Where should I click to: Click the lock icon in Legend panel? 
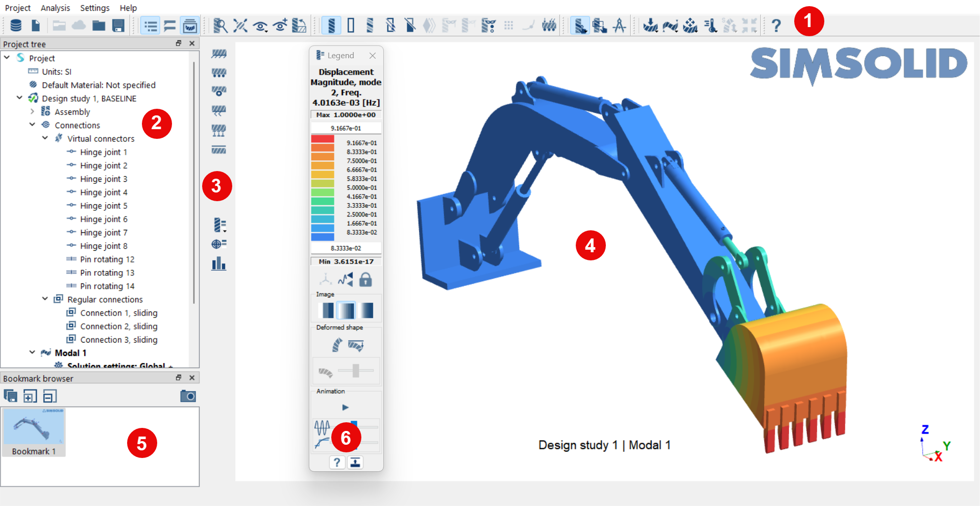tap(365, 279)
